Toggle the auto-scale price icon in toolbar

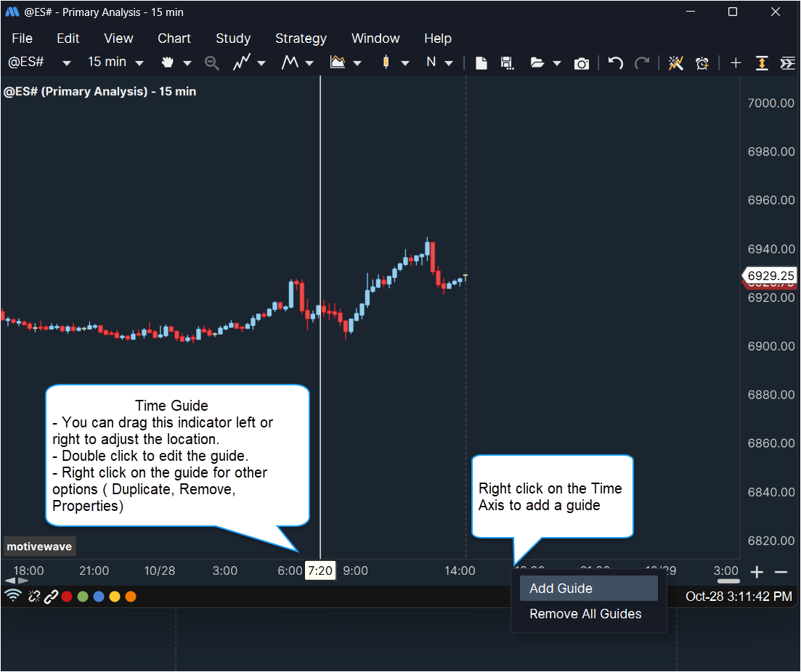[761, 63]
